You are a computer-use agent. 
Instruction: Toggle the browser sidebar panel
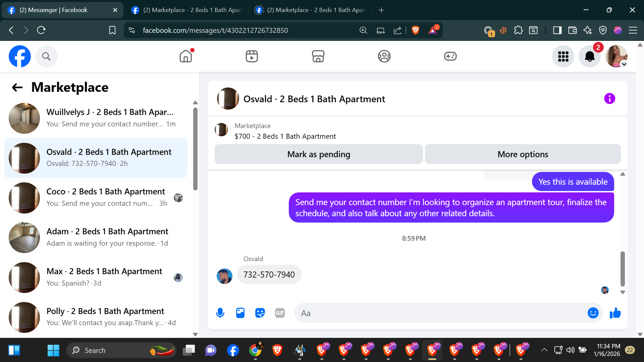point(557,31)
